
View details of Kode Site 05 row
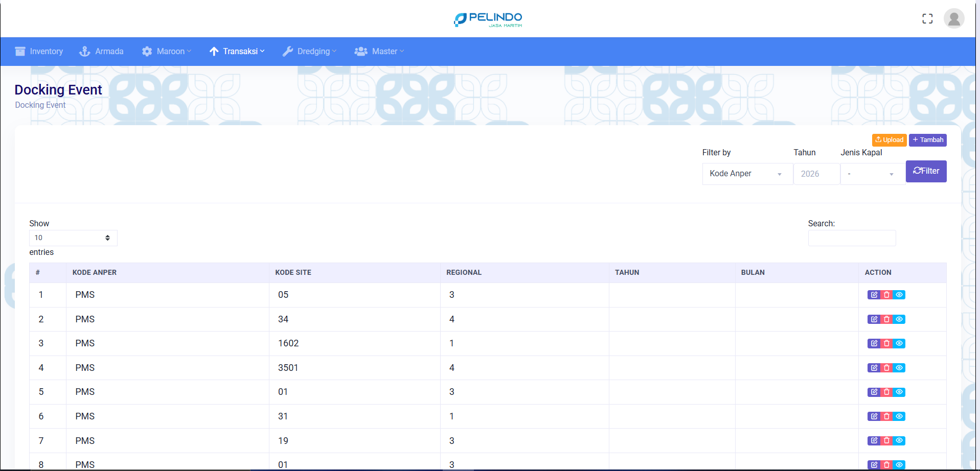pos(899,295)
